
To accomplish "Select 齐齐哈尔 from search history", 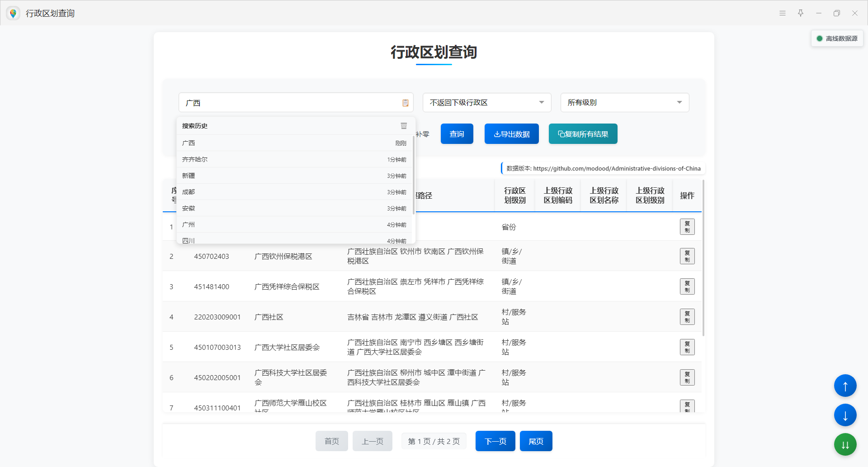I will coord(294,159).
